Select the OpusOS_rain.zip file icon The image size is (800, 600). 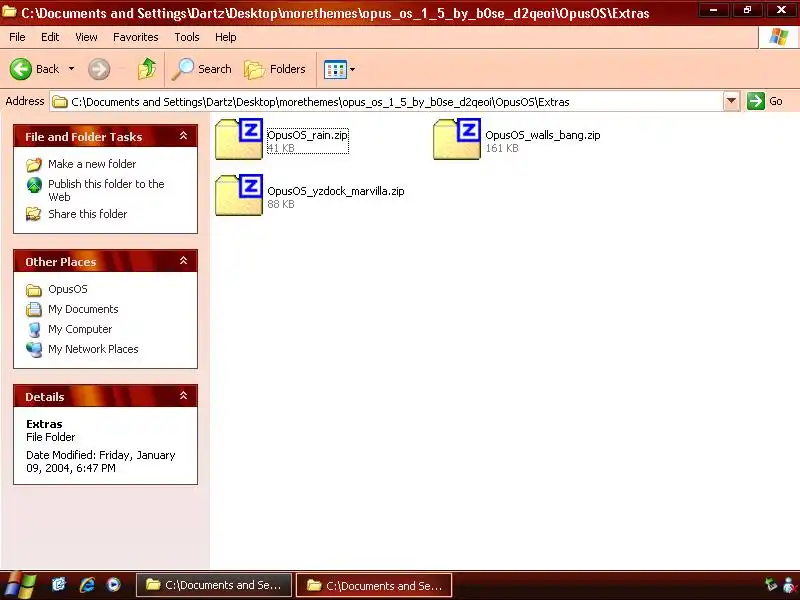tap(239, 139)
